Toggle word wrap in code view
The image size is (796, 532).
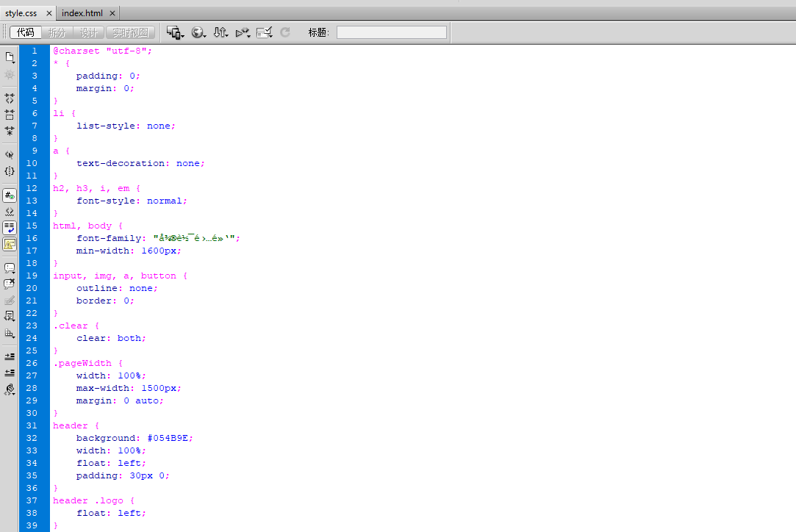10,228
